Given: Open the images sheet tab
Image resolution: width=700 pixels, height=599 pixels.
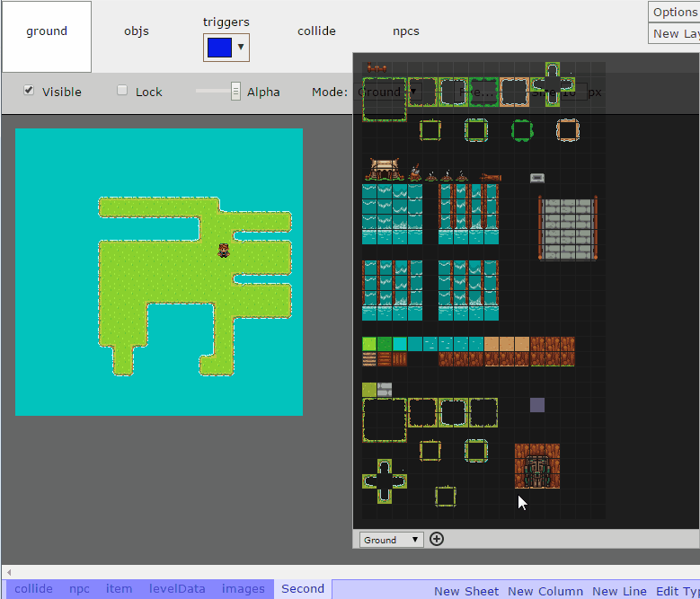Looking at the screenshot, I should 244,589.
